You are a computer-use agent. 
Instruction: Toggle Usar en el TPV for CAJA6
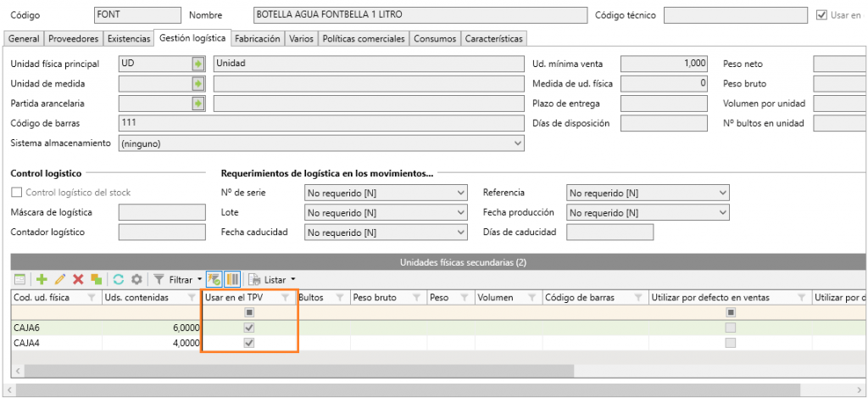pos(249,328)
